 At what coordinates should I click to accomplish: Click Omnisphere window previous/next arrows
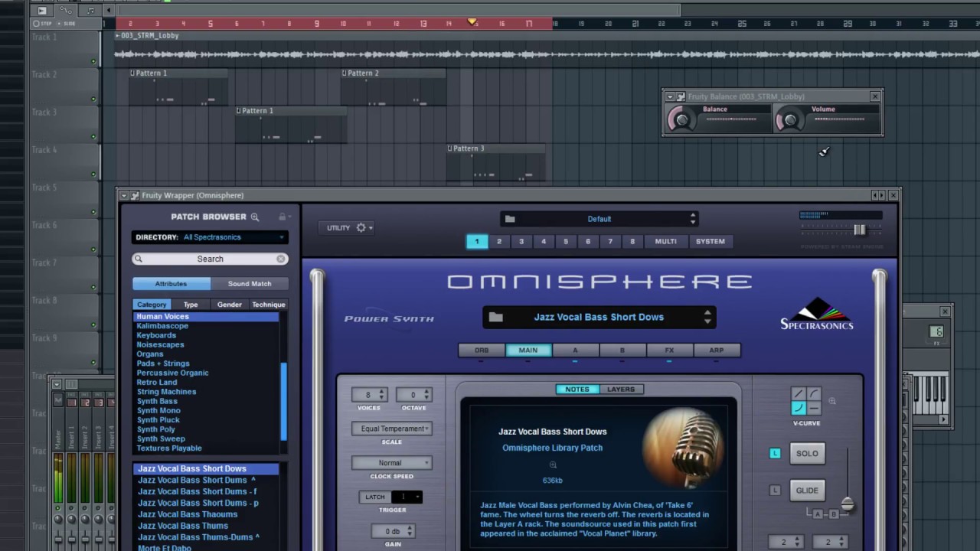[x=878, y=196]
